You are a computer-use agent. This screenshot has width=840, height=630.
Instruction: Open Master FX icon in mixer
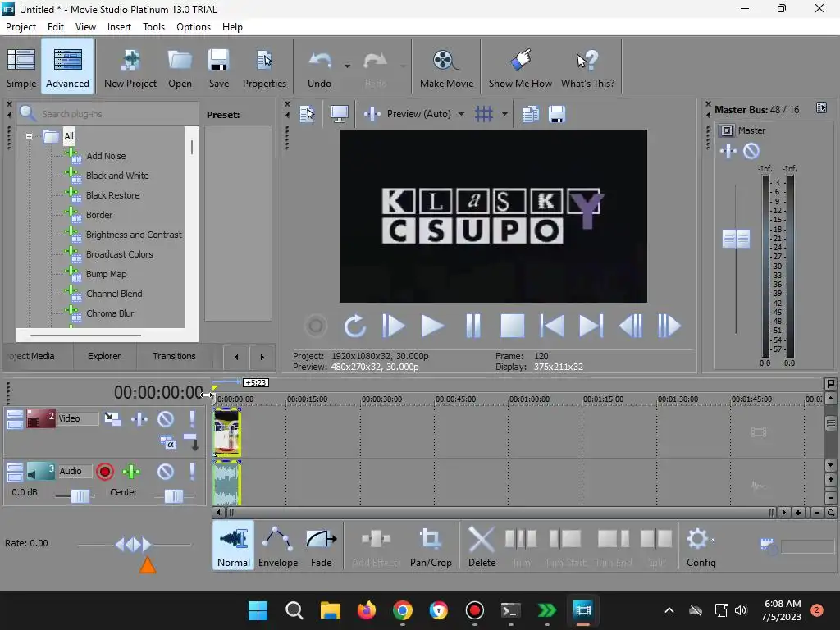[728, 151]
